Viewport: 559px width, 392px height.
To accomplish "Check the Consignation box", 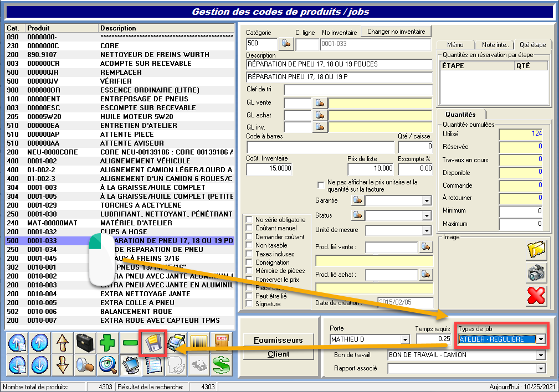I will click(x=249, y=262).
